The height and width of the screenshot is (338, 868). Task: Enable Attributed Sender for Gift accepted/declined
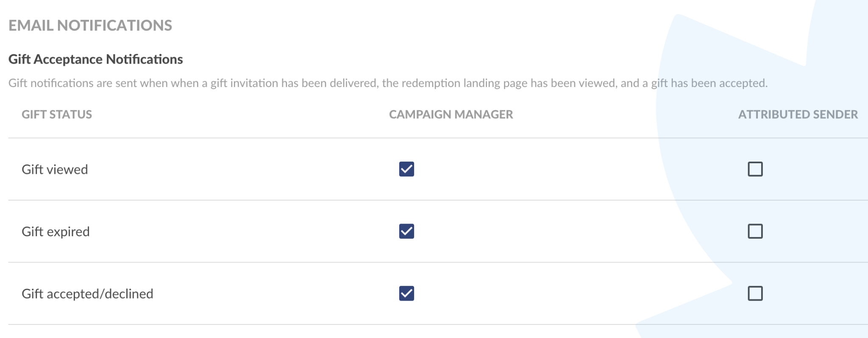click(755, 293)
